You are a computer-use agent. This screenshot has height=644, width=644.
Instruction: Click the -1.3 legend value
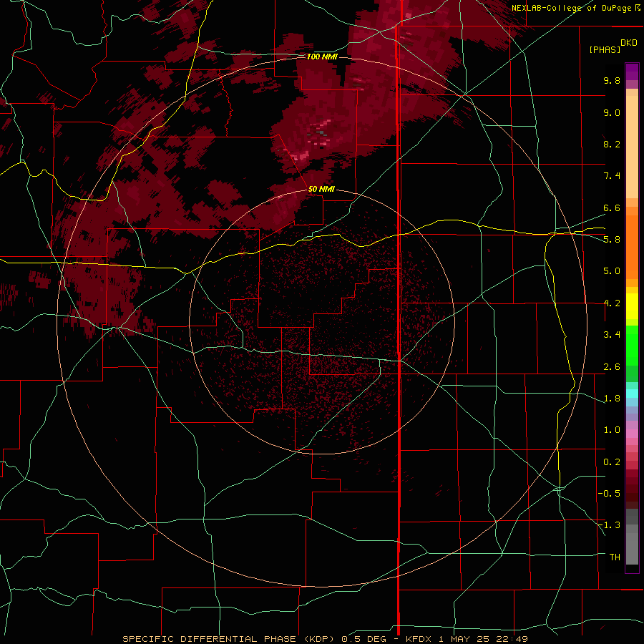(x=609, y=525)
